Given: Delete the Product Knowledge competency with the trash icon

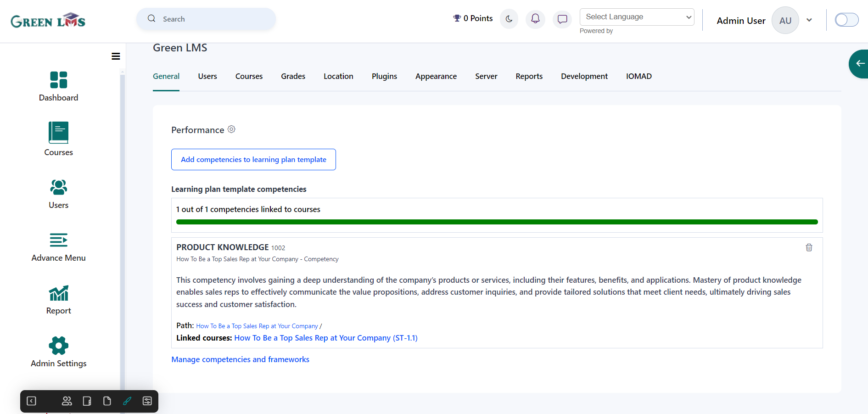Looking at the screenshot, I should [809, 247].
